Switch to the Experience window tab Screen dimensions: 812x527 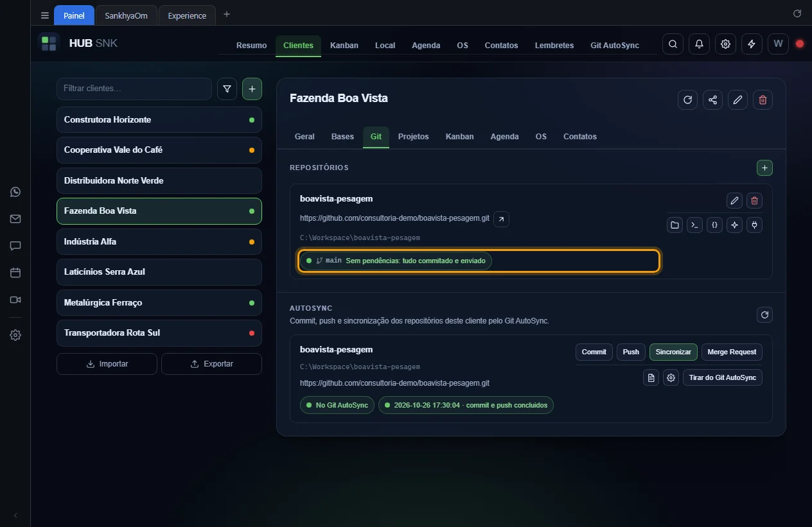[187, 15]
